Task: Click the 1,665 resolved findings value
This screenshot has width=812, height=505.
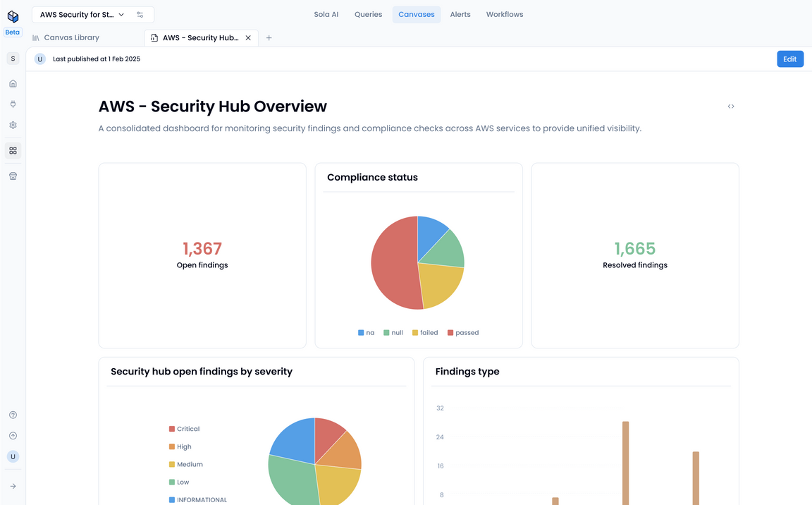Action: pos(635,248)
